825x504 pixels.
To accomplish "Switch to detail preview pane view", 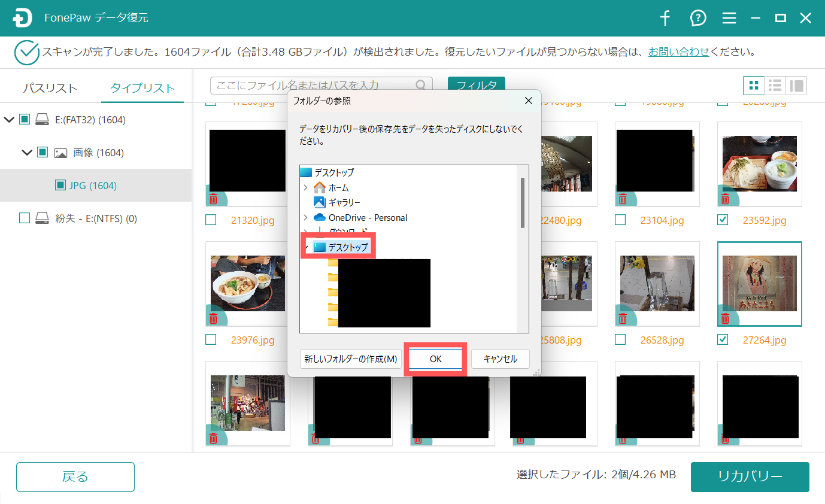I will coord(796,86).
